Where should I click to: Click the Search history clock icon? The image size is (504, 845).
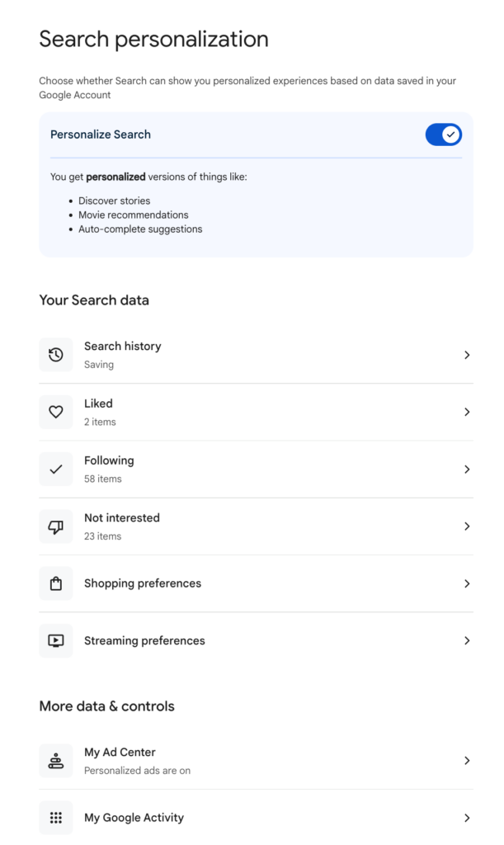(55, 355)
